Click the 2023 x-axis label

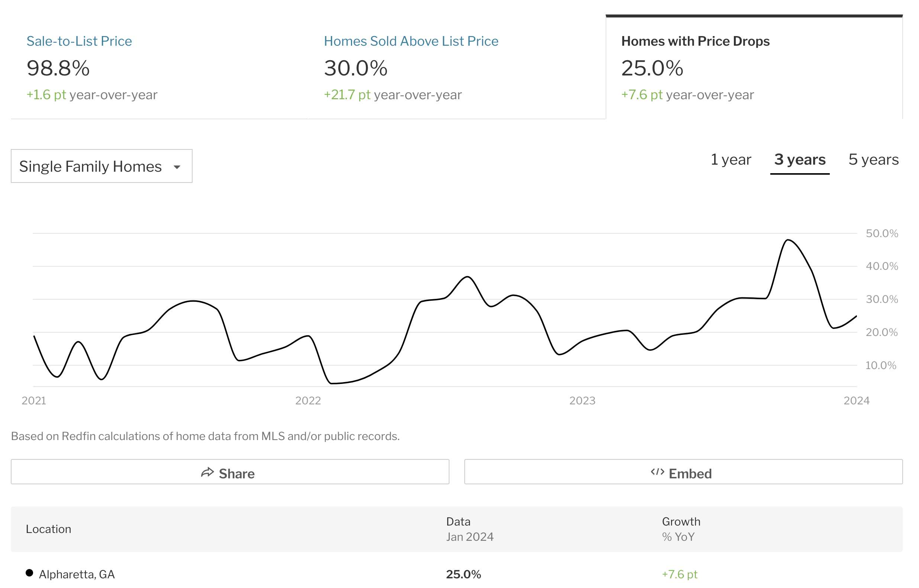pos(582,401)
